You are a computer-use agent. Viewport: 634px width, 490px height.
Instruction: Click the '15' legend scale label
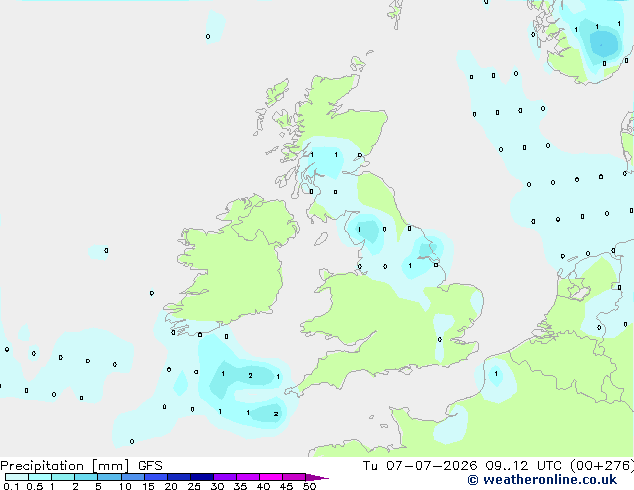(148, 486)
